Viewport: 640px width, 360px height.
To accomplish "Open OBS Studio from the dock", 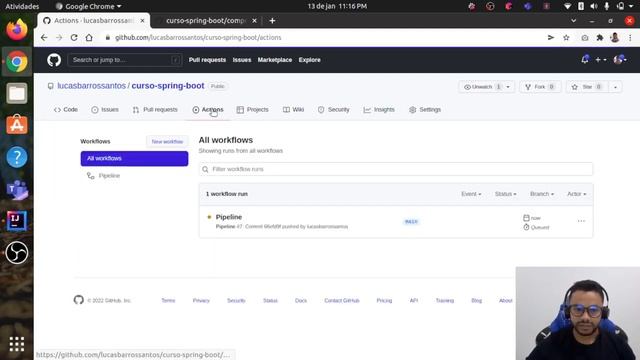I will tap(17, 253).
